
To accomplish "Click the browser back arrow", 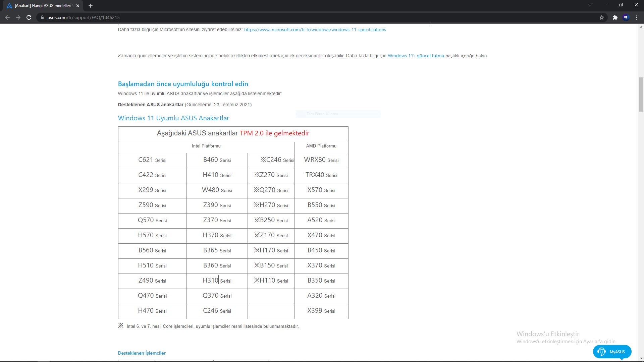I will click(7, 17).
